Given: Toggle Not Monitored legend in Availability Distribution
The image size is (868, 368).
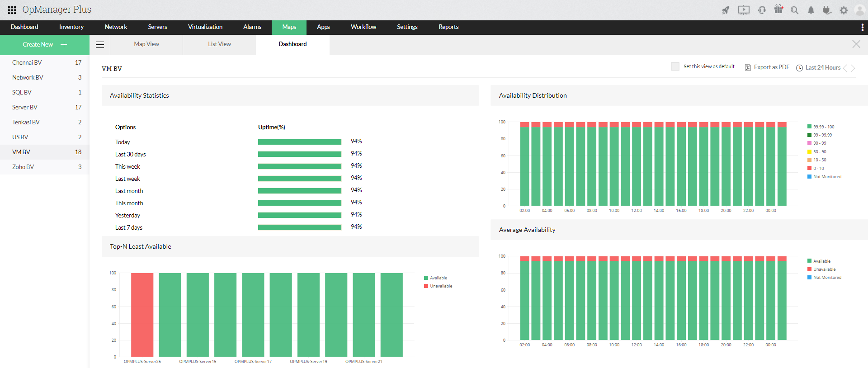Looking at the screenshot, I should (824, 177).
